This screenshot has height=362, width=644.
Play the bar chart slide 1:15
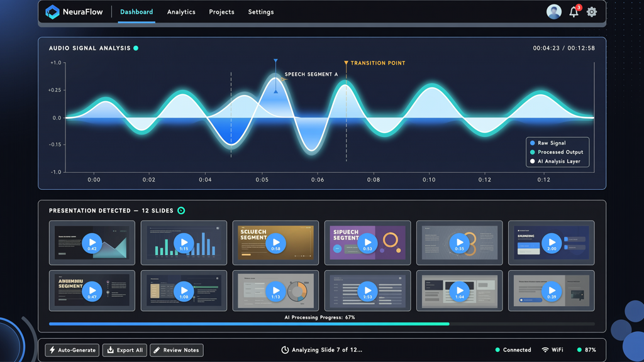[x=184, y=243]
